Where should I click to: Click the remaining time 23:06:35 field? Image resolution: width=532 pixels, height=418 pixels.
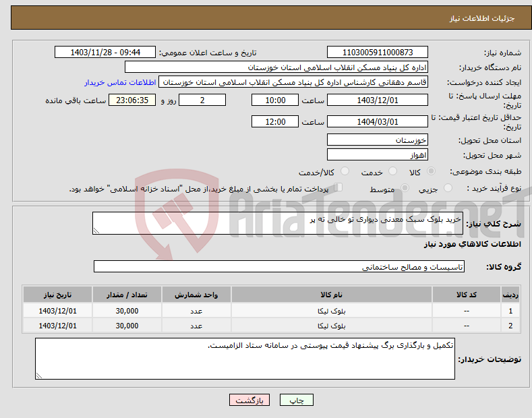tap(132, 100)
